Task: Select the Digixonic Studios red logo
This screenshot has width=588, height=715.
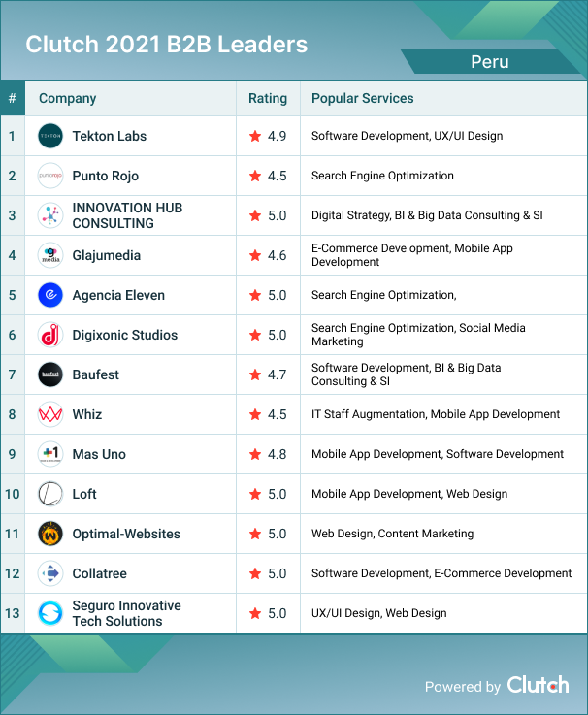Action: point(50,335)
